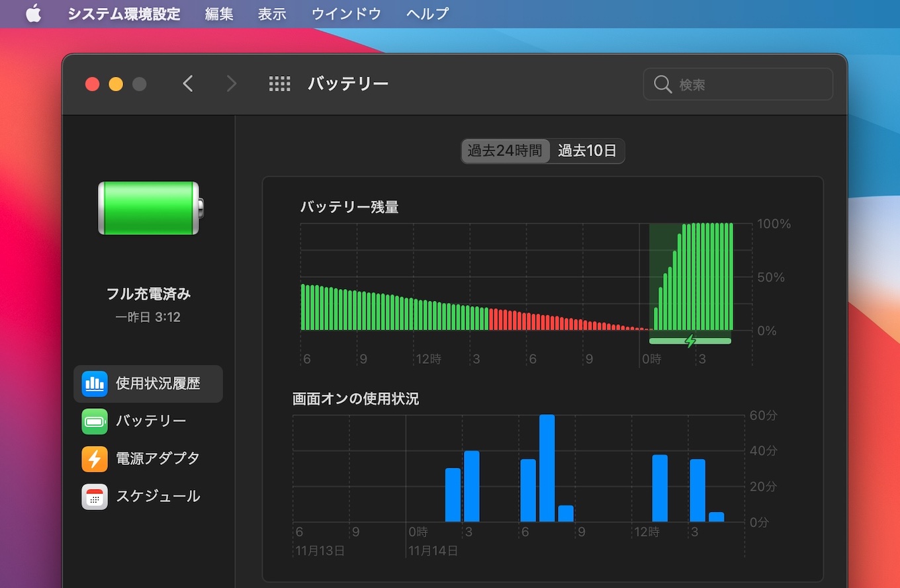Switch to the 過去10日 view

pos(587,151)
